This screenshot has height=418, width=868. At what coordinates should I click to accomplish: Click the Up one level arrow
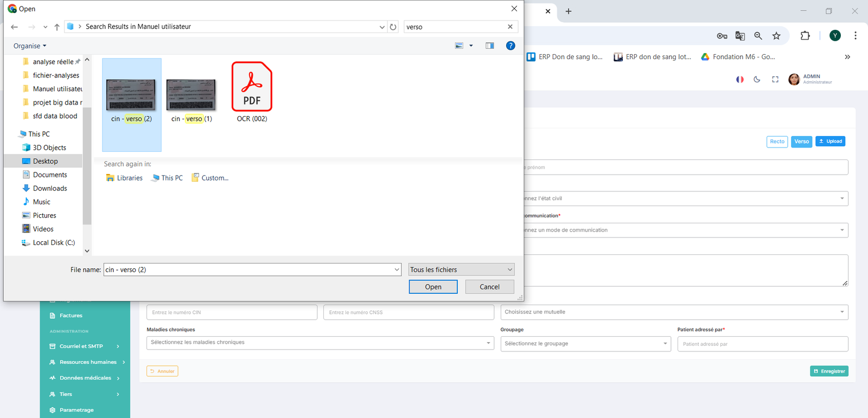pos(57,27)
